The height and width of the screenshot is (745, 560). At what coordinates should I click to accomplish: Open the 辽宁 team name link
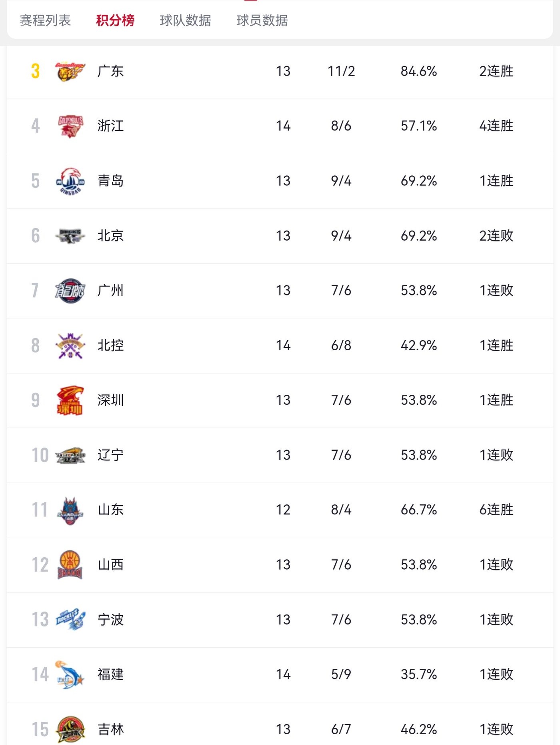pyautogui.click(x=110, y=455)
